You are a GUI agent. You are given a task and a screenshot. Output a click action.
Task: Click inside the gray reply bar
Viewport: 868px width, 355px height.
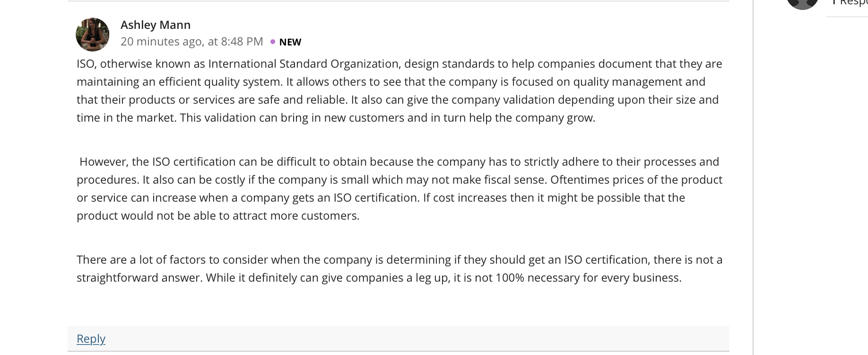(398, 338)
